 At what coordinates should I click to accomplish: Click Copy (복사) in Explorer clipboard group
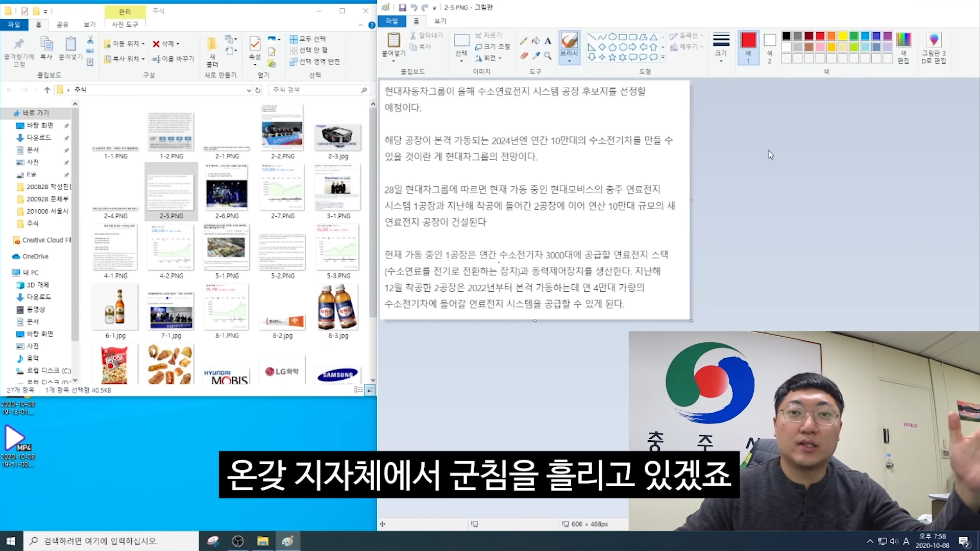click(46, 48)
